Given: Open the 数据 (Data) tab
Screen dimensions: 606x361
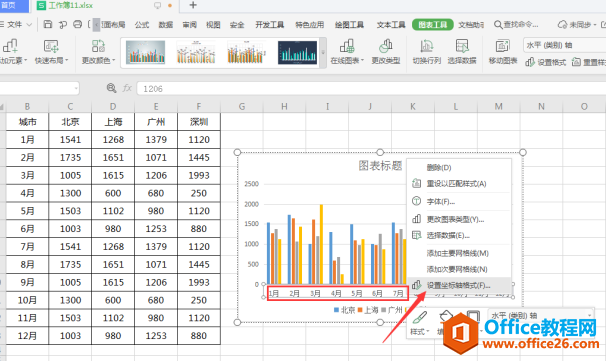Looking at the screenshot, I should 165,25.
